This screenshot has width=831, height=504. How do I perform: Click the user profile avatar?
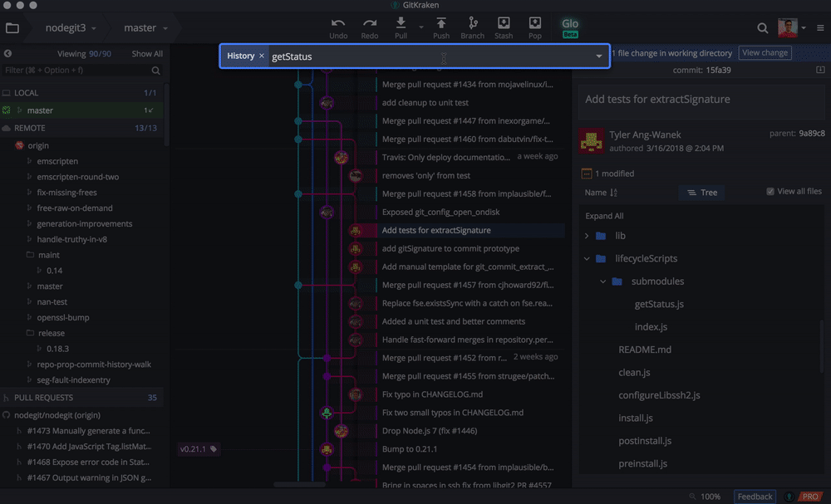tap(788, 27)
